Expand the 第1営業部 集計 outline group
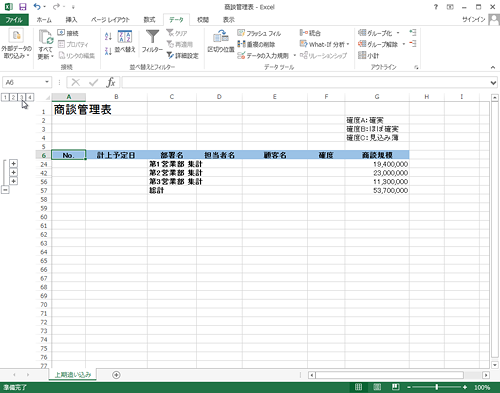The width and height of the screenshot is (500, 393). (x=13, y=163)
